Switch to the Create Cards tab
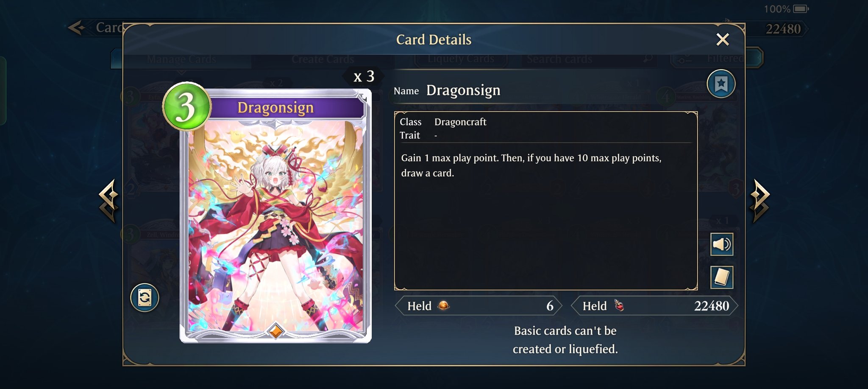This screenshot has height=389, width=868. point(323,59)
